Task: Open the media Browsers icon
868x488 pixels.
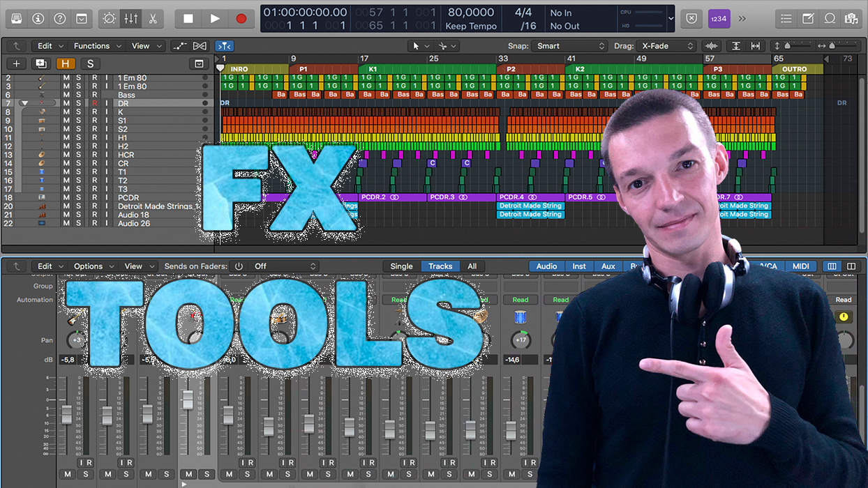Action: pos(851,19)
